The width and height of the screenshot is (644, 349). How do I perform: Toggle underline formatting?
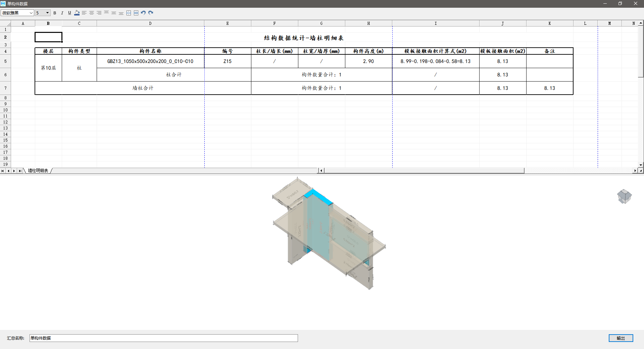[69, 13]
